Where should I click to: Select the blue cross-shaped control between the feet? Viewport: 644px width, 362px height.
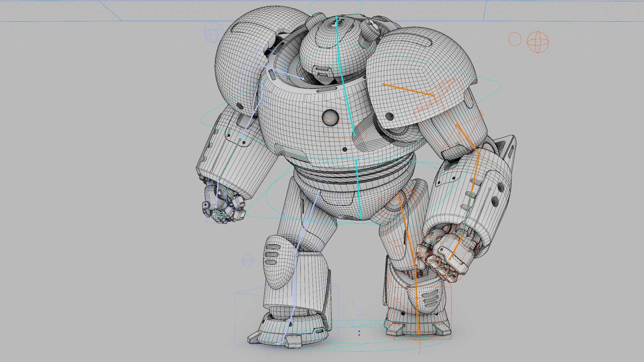coord(350,312)
